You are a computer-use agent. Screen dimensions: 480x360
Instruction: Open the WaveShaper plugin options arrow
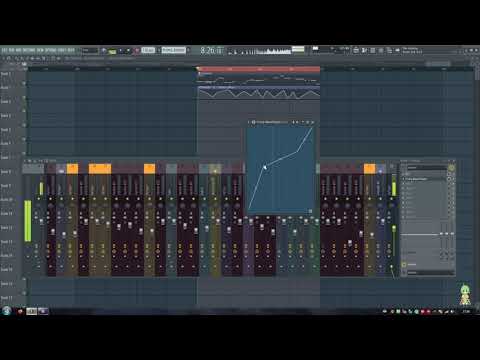248,122
